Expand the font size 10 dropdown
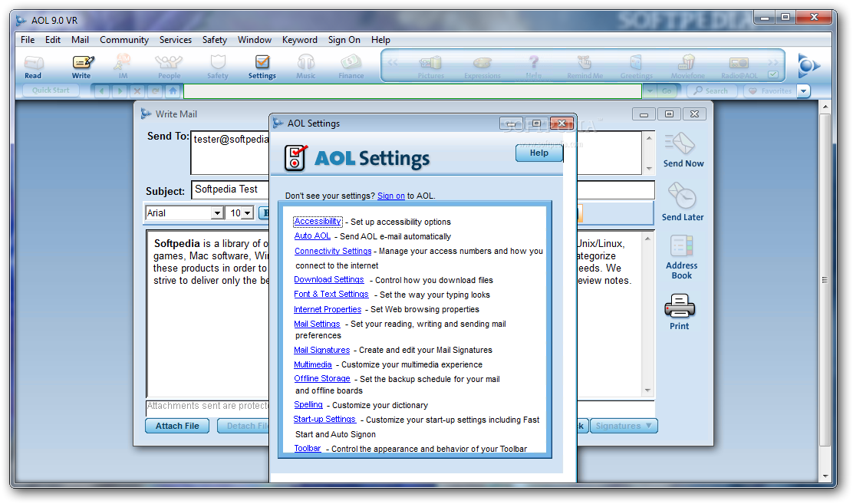The height and width of the screenshot is (504, 853). pyautogui.click(x=248, y=212)
